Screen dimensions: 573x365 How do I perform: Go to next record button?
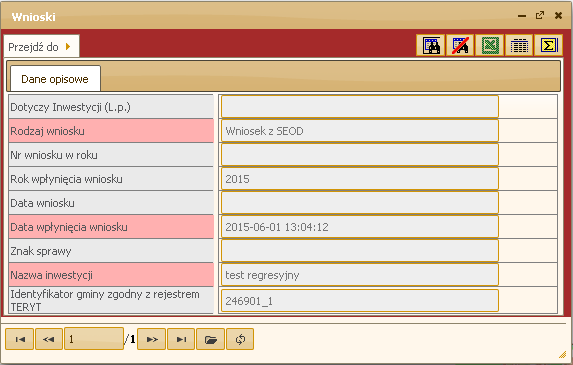point(152,339)
